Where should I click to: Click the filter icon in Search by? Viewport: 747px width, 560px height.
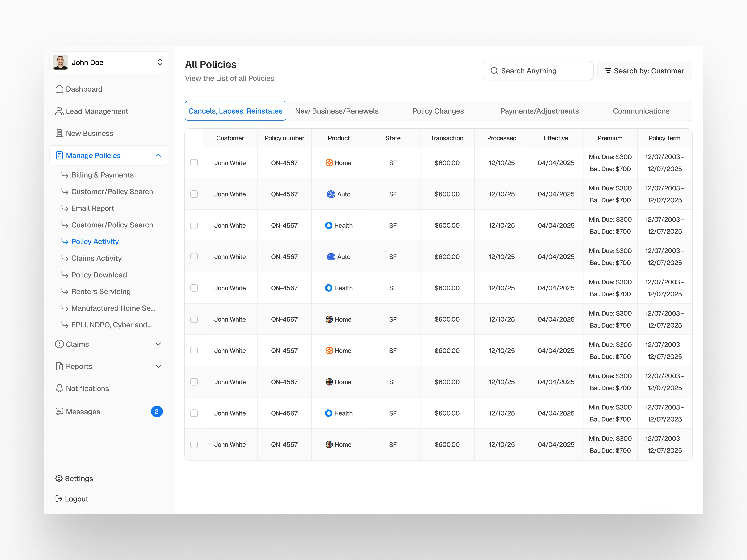(608, 71)
